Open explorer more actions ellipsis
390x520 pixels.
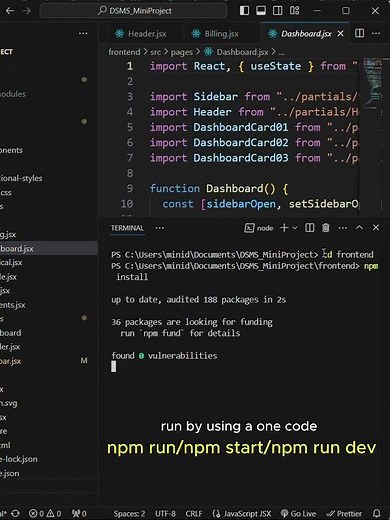coord(83,33)
